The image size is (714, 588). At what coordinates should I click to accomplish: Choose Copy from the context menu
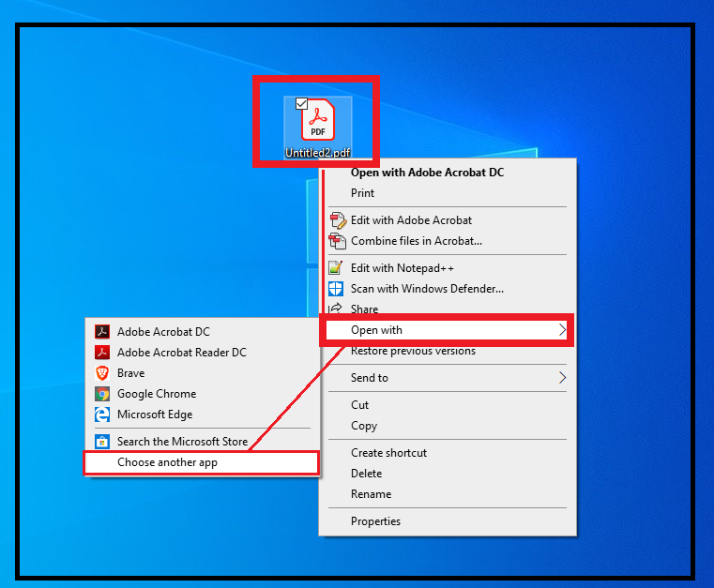pyautogui.click(x=364, y=426)
